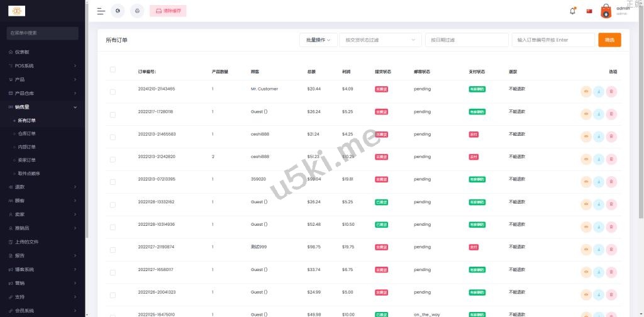Click the globe icon in top bar

coord(118,11)
